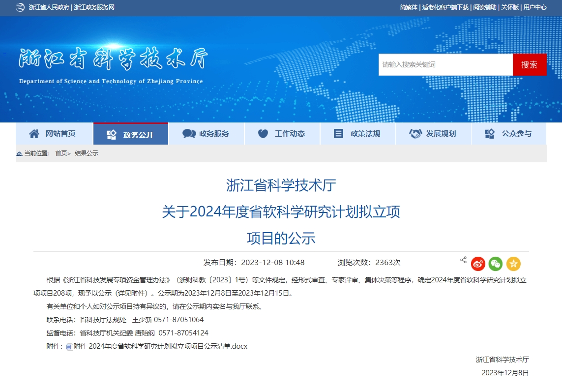Click the docx file icon beside attachment
The width and height of the screenshot is (562, 392).
pos(69,347)
